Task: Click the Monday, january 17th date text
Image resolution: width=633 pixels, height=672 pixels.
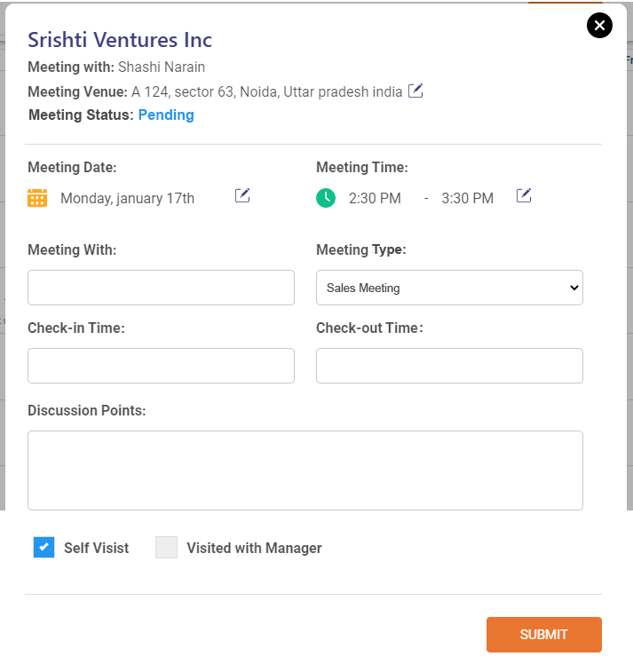Action: (127, 198)
